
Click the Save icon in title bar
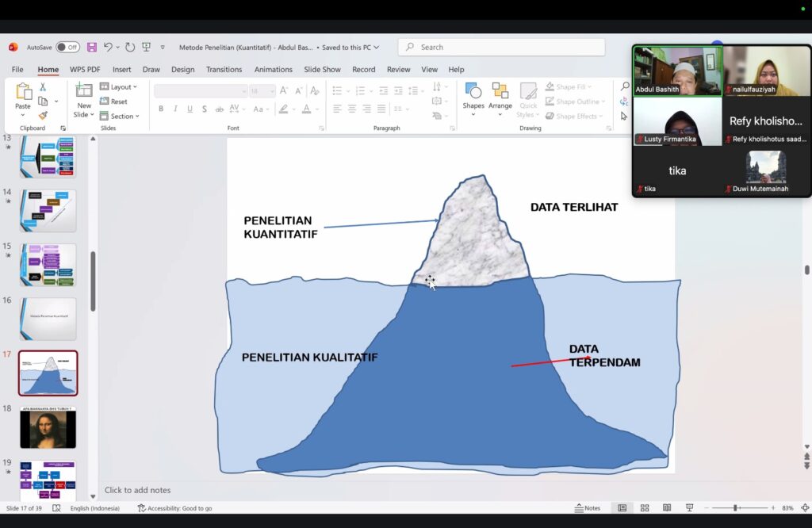[x=92, y=48]
